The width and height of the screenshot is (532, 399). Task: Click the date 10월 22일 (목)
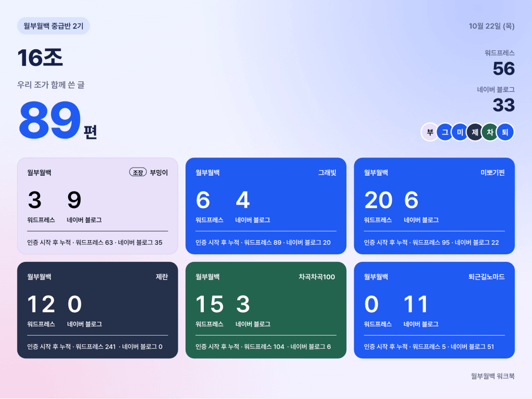[x=492, y=26]
